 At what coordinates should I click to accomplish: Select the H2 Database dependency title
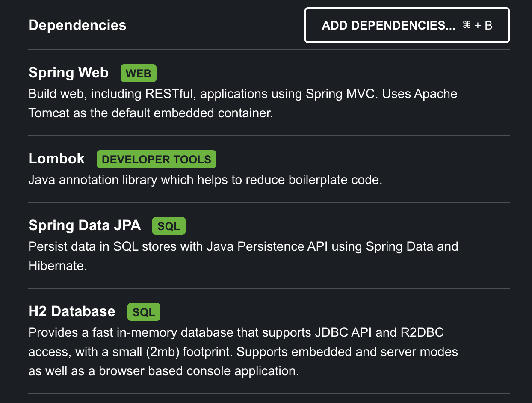(72, 311)
